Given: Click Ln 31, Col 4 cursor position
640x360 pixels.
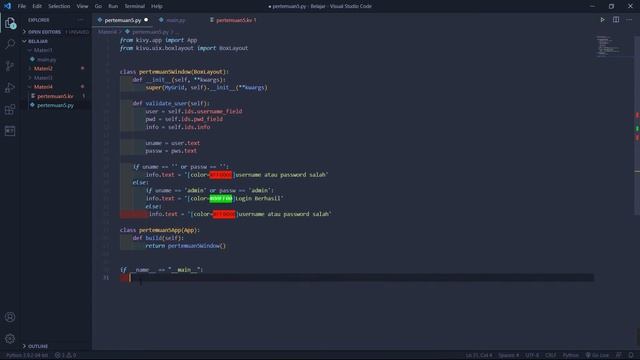Looking at the screenshot, I should [x=479, y=355].
